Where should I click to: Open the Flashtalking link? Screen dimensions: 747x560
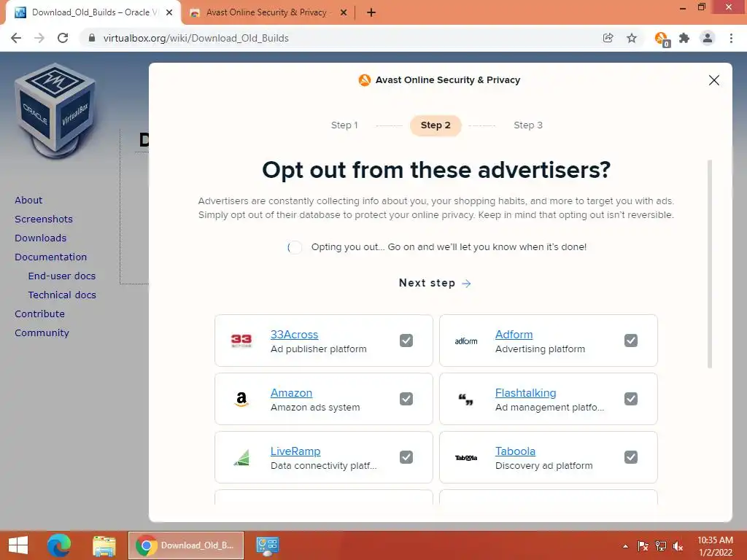tap(525, 393)
